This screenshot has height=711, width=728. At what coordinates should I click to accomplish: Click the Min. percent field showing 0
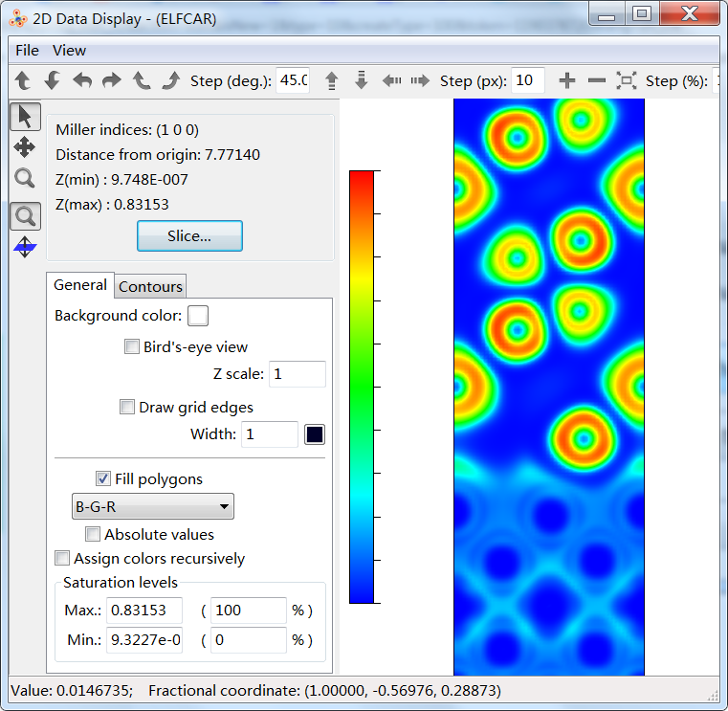[249, 640]
